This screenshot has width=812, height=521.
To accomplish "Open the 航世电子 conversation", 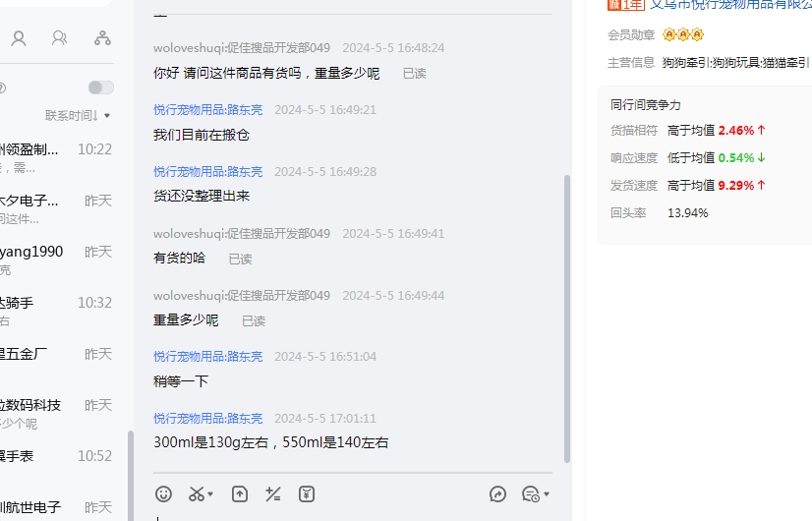I will click(56, 507).
